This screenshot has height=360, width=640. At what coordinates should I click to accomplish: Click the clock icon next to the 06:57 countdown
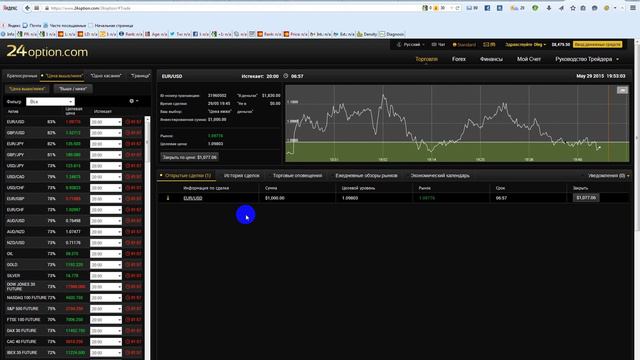pos(286,76)
